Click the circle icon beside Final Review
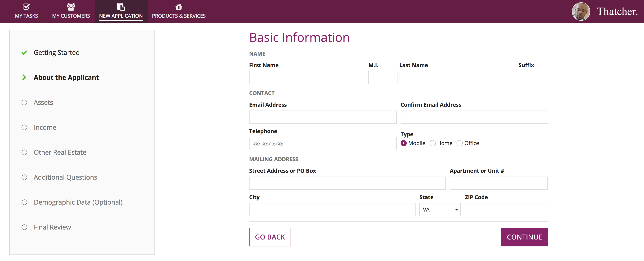This screenshot has height=261, width=644. tap(24, 227)
